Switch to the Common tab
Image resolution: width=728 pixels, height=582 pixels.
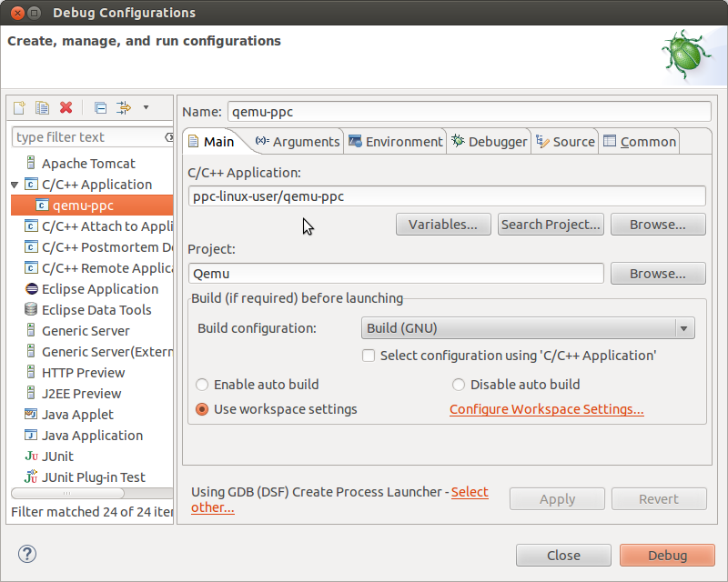coord(640,142)
